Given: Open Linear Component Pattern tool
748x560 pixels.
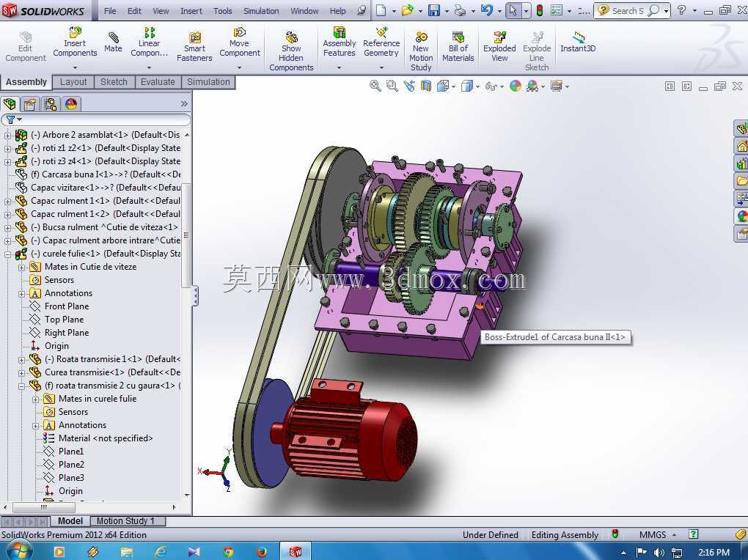Looking at the screenshot, I should pos(150,42).
